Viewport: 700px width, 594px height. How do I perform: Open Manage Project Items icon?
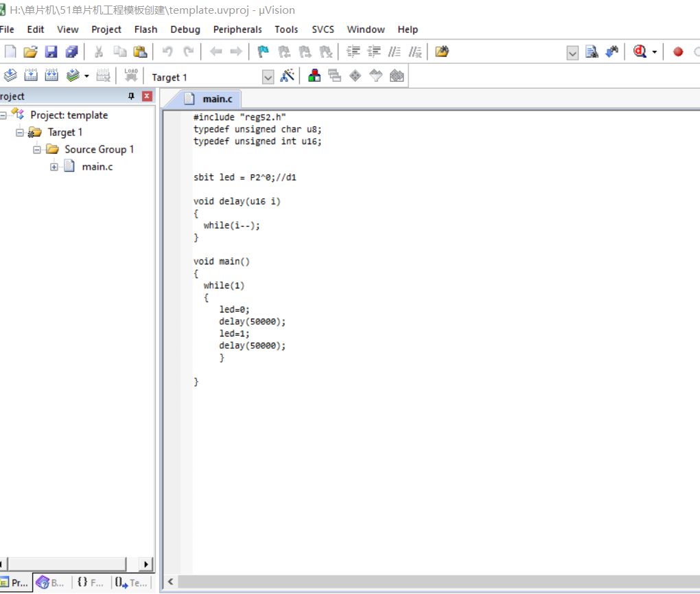314,76
